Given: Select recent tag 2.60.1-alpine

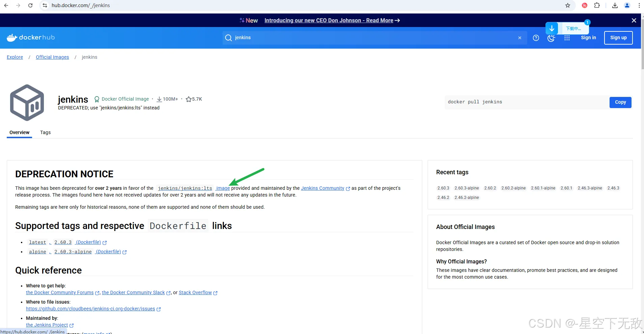Looking at the screenshot, I should 543,188.
